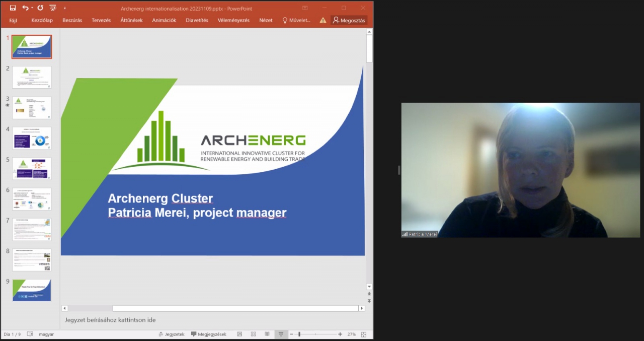The width and height of the screenshot is (644, 341).
Task: Switch to Slide Sorter view
Action: pos(254,334)
